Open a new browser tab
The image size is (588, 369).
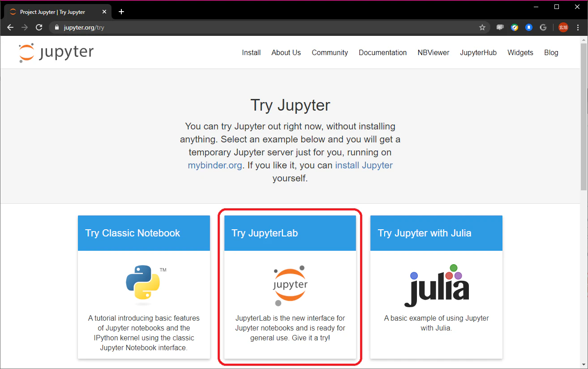[121, 12]
